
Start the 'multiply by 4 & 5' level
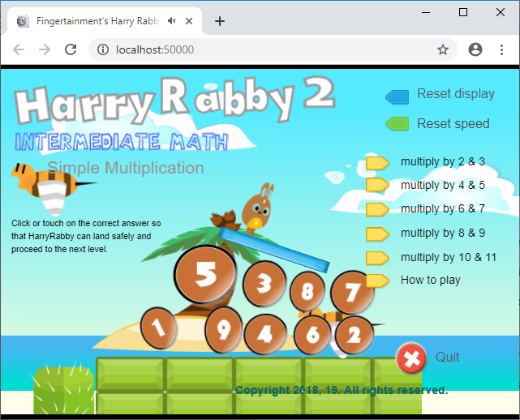[x=443, y=185]
